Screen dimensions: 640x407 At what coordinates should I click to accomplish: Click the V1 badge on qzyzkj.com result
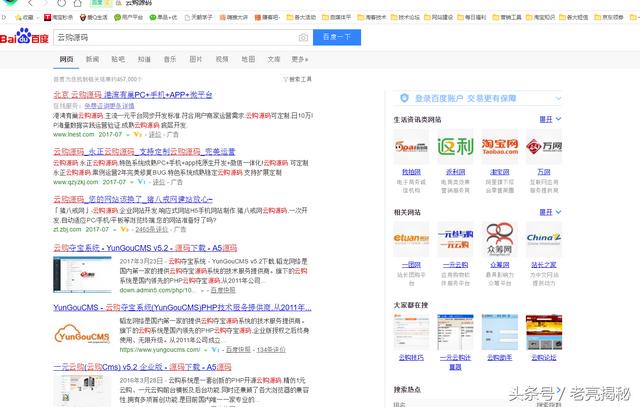click(141, 182)
